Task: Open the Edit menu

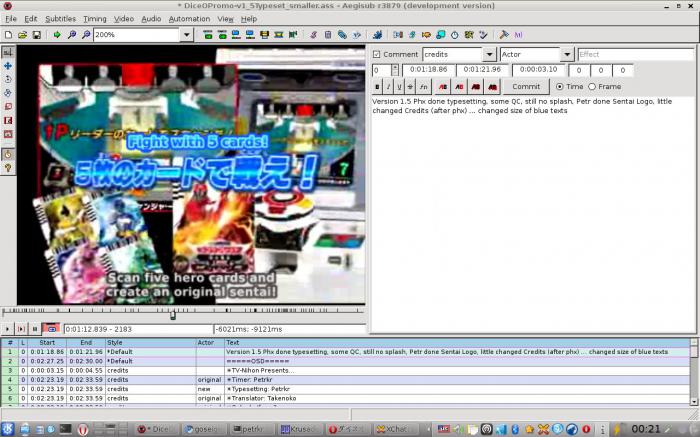Action: [31, 19]
